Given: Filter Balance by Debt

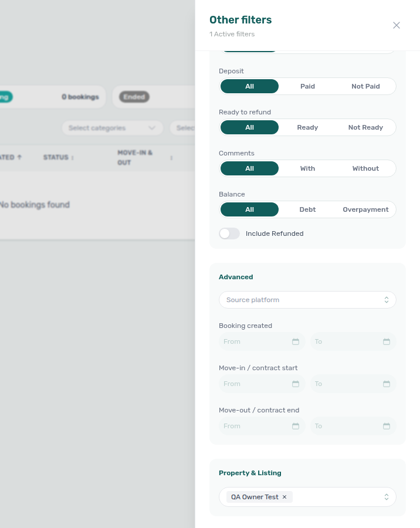Looking at the screenshot, I should (307, 209).
